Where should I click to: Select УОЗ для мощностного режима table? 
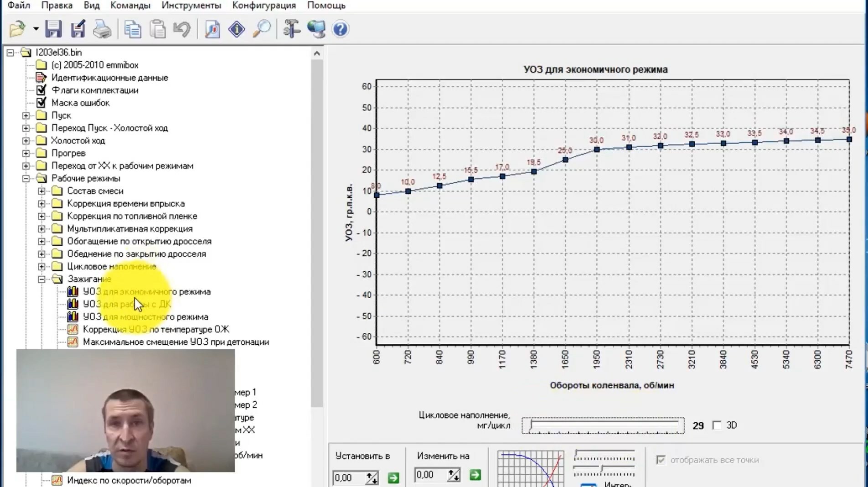[145, 317]
